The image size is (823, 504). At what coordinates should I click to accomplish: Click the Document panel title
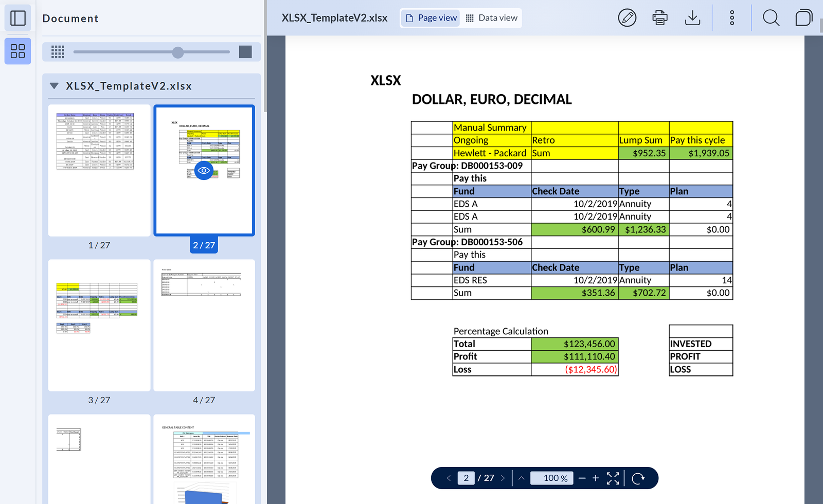pos(70,19)
